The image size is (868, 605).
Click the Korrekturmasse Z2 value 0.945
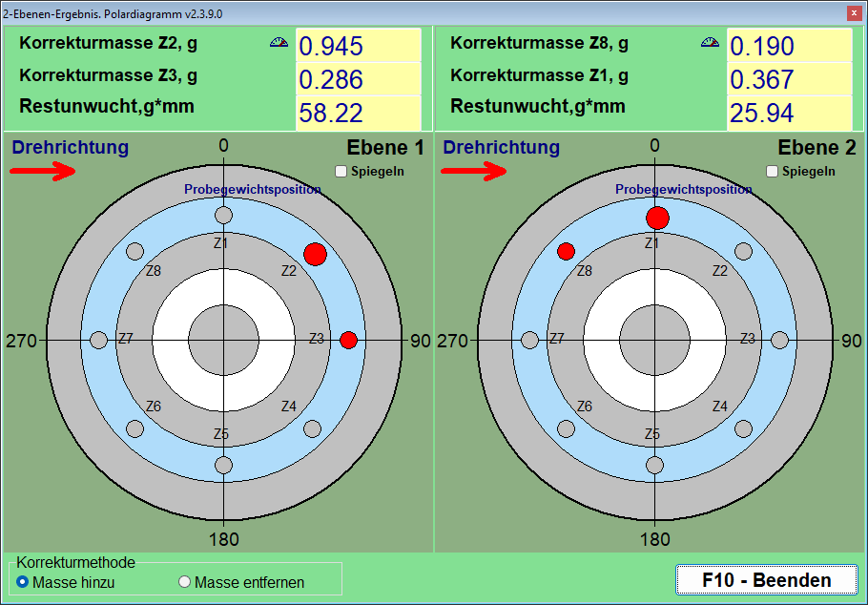pyautogui.click(x=358, y=46)
